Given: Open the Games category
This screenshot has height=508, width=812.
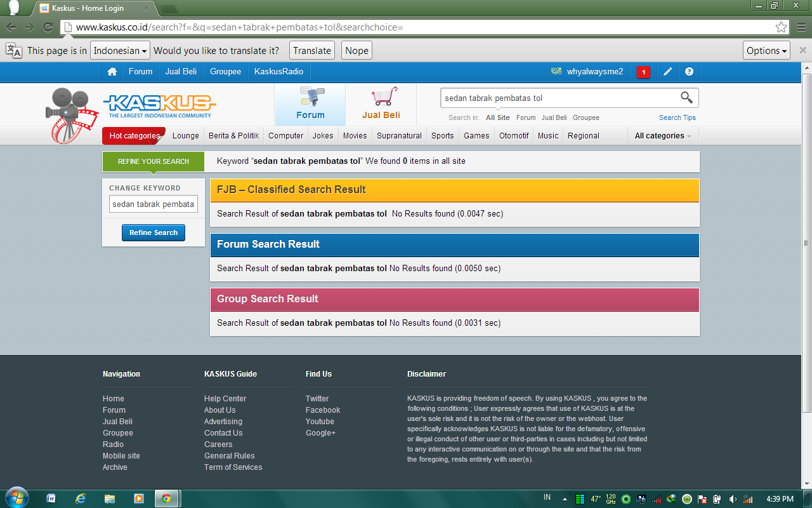Looking at the screenshot, I should [x=476, y=136].
